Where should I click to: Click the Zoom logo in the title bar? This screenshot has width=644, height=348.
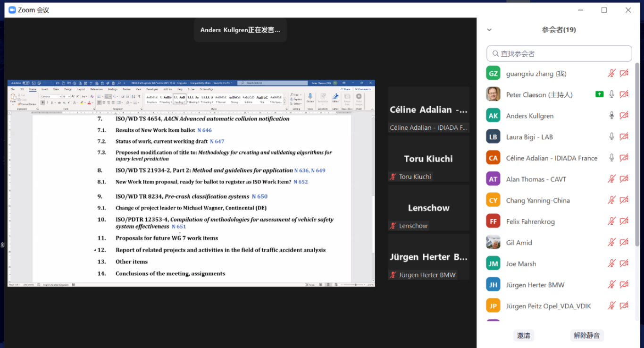click(x=12, y=10)
